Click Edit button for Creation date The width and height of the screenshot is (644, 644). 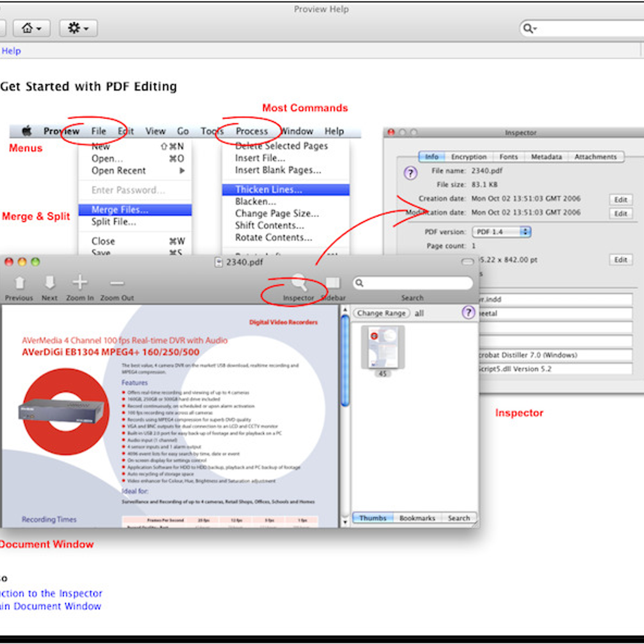coord(621,200)
